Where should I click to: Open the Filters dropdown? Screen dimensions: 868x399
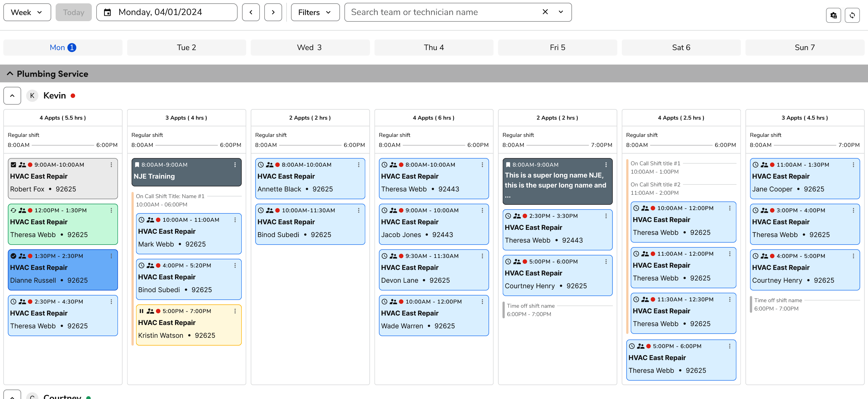click(x=315, y=13)
